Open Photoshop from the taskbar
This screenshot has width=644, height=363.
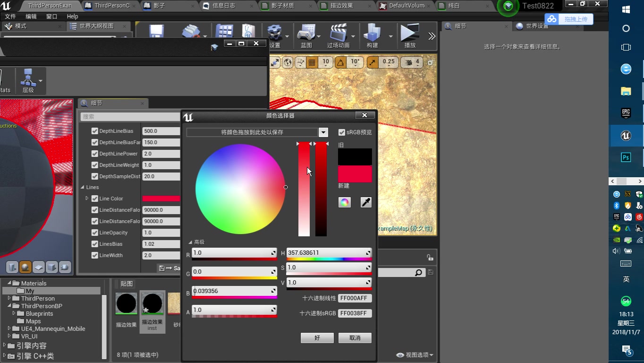tap(626, 157)
